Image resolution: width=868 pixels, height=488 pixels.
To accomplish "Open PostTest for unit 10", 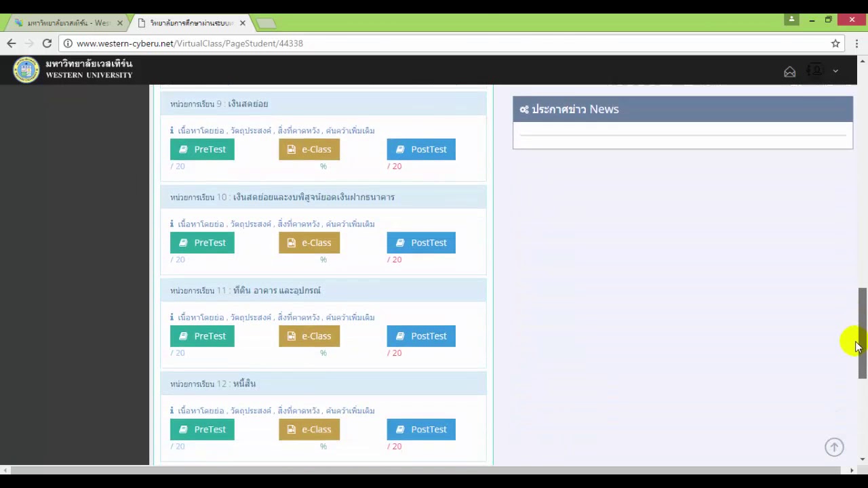I will click(421, 243).
